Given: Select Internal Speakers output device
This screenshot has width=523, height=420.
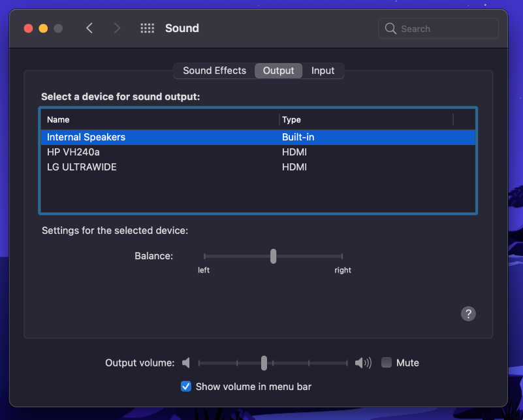Looking at the screenshot, I should (86, 137).
